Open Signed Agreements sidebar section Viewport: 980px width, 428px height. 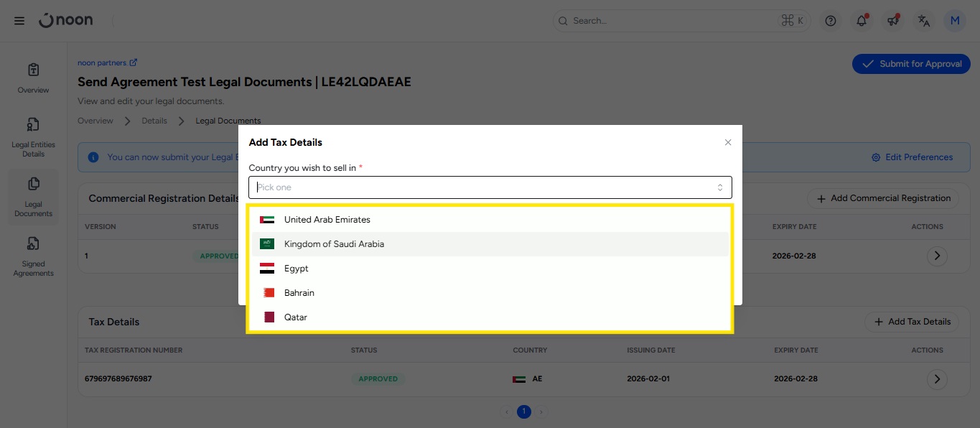point(34,256)
